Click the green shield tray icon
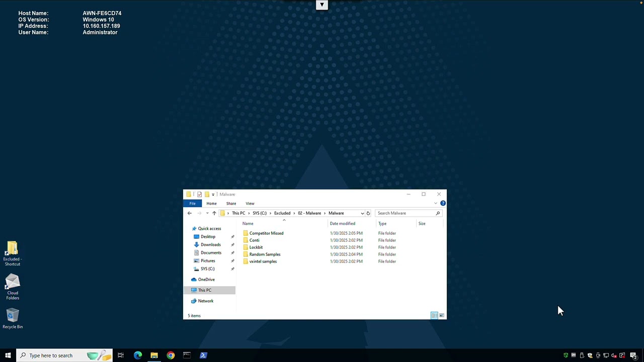This screenshot has height=362, width=644. point(566,355)
